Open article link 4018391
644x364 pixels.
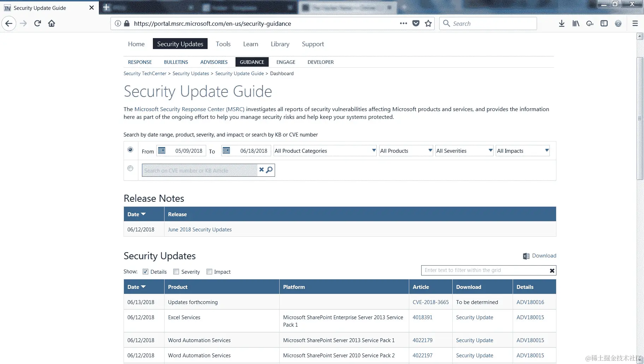tap(423, 317)
